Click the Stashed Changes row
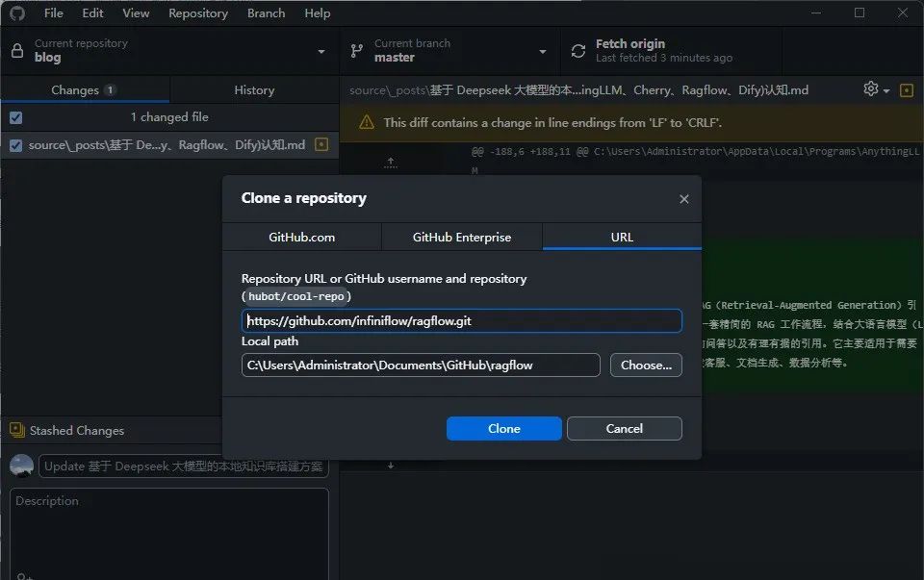Viewport: 924px width, 580px height. (112, 431)
